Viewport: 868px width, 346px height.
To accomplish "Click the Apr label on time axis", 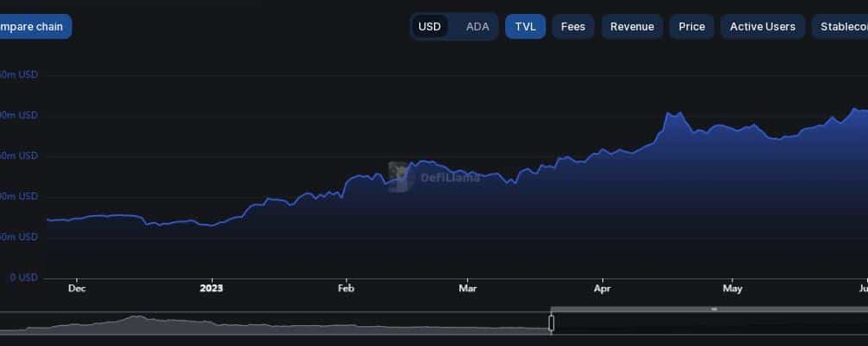I will pos(602,289).
